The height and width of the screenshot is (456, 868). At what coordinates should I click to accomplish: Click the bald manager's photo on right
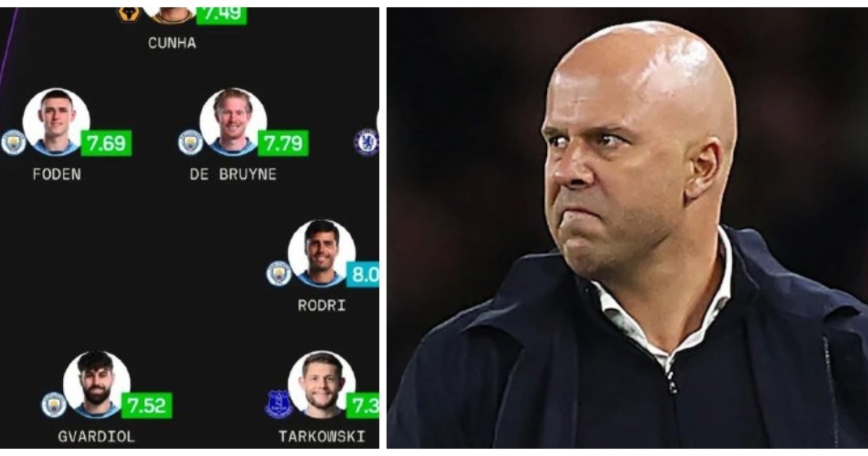point(627,228)
